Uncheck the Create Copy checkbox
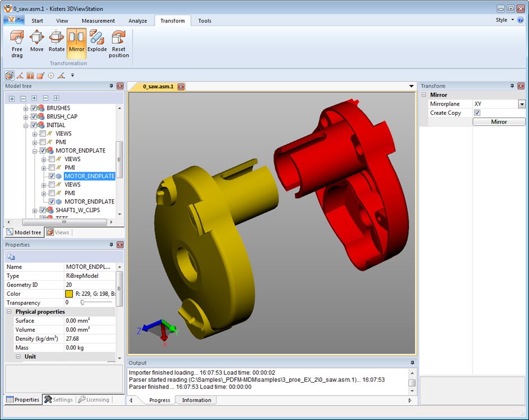The height and width of the screenshot is (420, 529). 477,113
